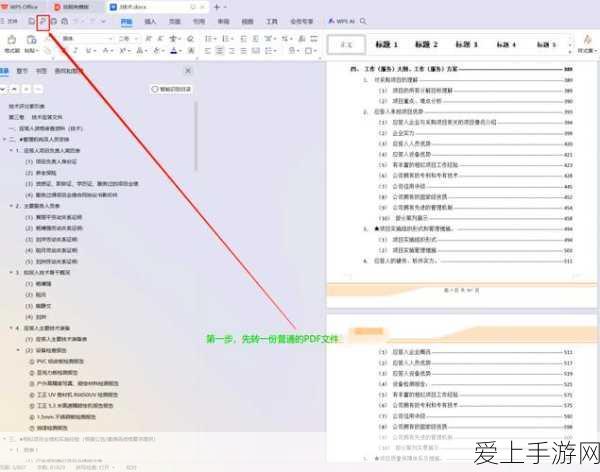
Task: Open the 书签 tab in navigation pane
Action: pos(41,71)
